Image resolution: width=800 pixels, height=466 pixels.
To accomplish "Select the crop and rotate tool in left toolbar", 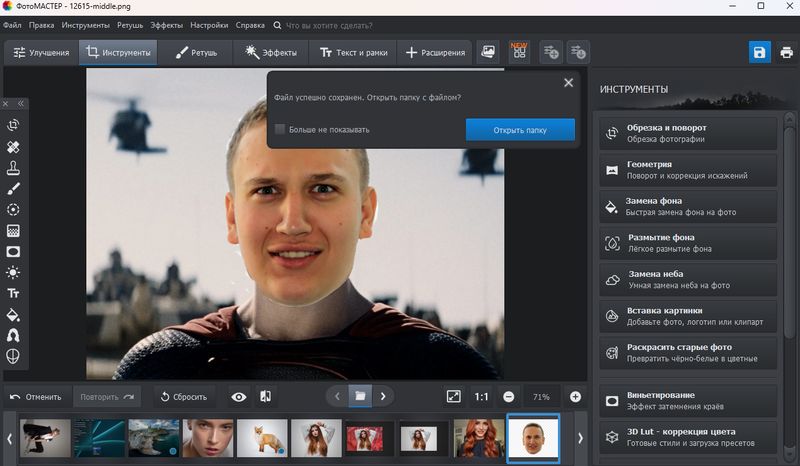I will (14, 125).
